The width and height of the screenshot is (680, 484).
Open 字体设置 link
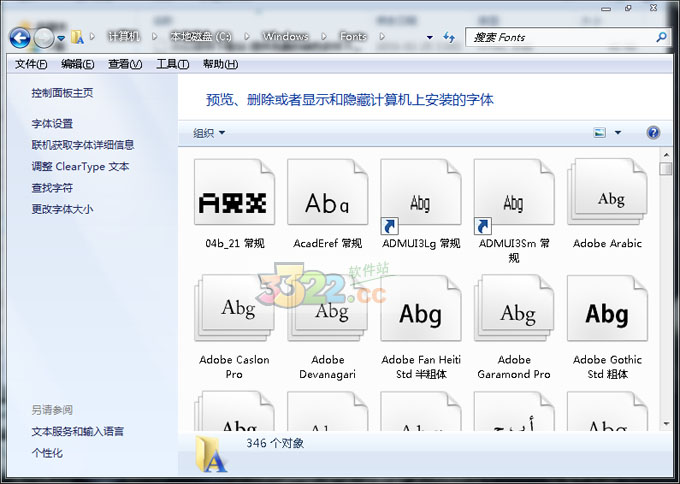52,124
